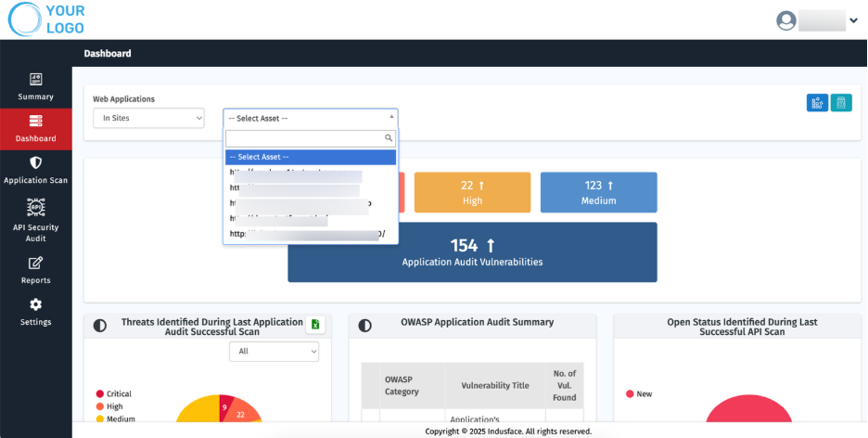Click the Dashboard page title
The width and height of the screenshot is (868, 438).
pyautogui.click(x=108, y=54)
